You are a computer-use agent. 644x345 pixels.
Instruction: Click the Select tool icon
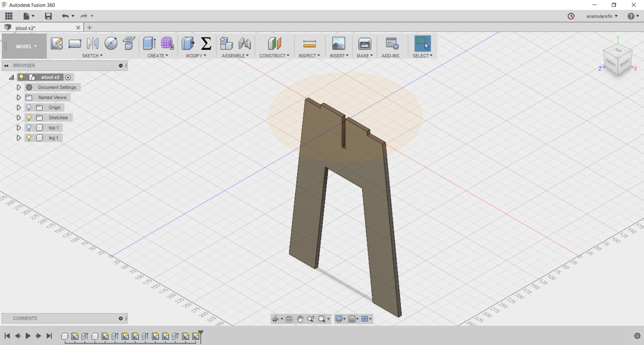[x=423, y=44]
